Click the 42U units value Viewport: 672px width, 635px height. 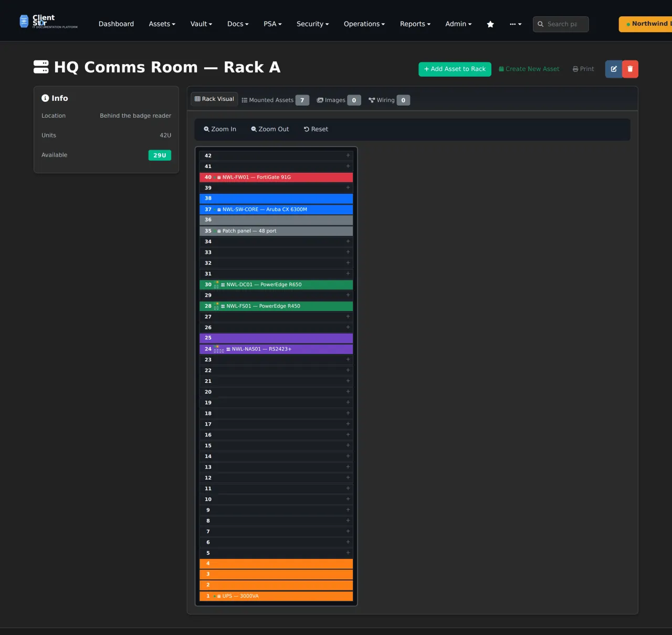point(165,135)
